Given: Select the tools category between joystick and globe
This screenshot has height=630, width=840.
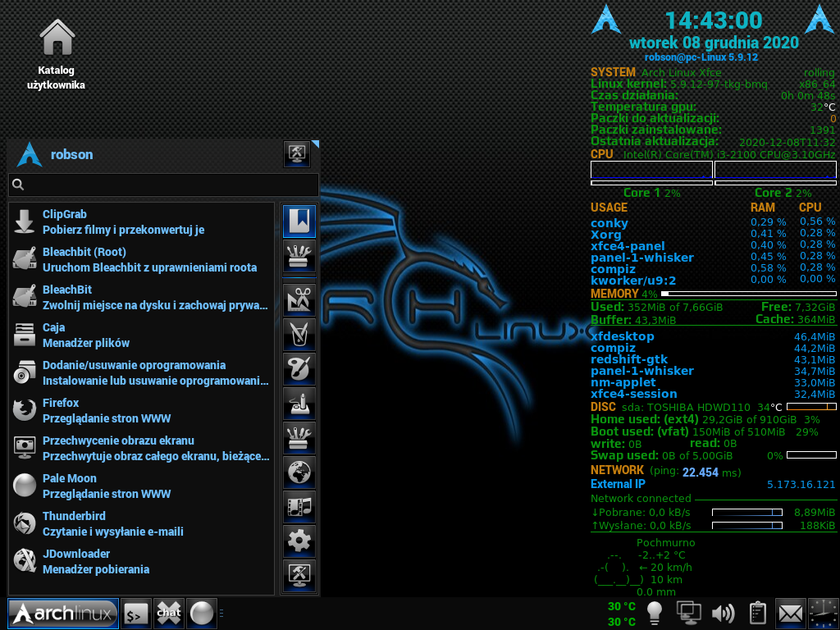Looking at the screenshot, I should pos(299,438).
